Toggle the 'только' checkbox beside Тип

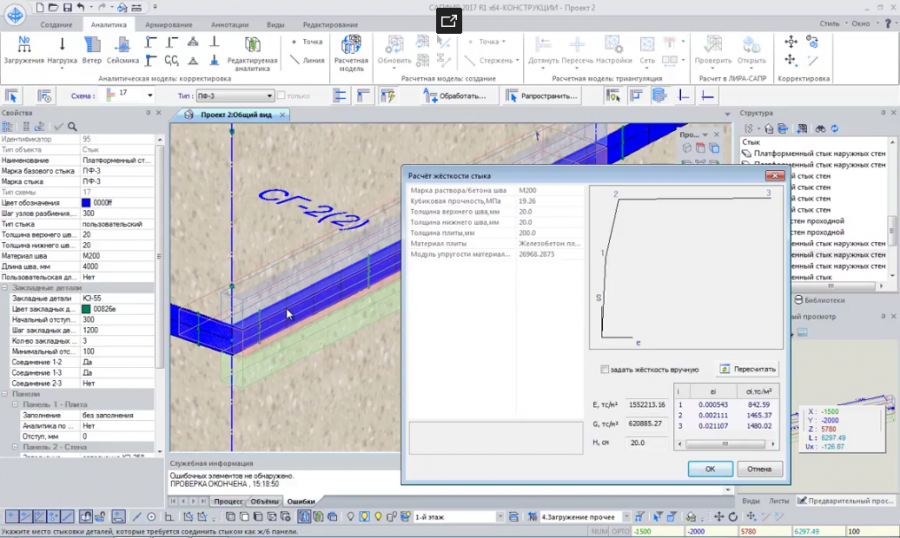coord(281,96)
